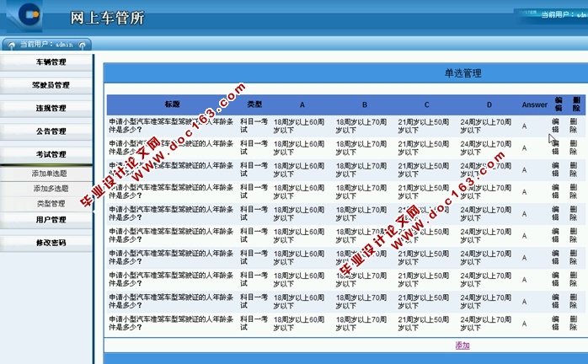Click the C column header
The height and width of the screenshot is (364, 588).
click(427, 104)
